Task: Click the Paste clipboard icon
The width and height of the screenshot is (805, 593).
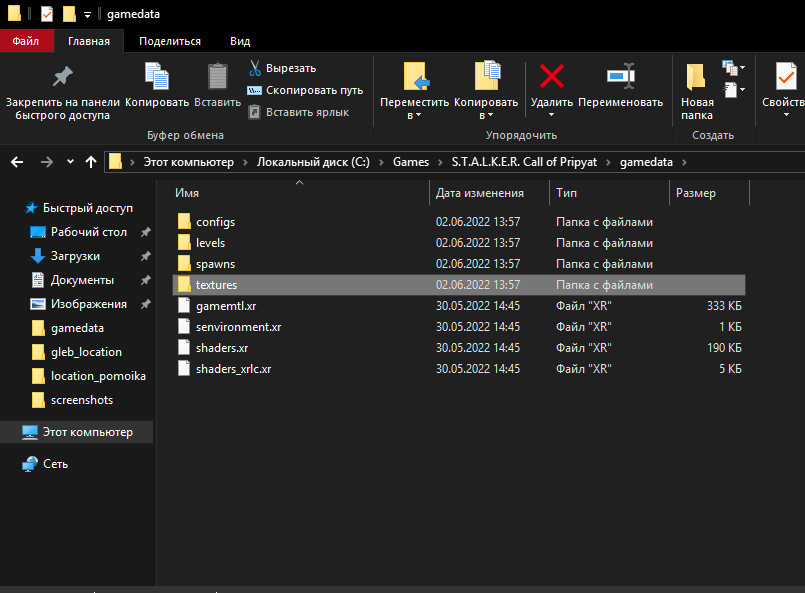Action: pos(217,78)
